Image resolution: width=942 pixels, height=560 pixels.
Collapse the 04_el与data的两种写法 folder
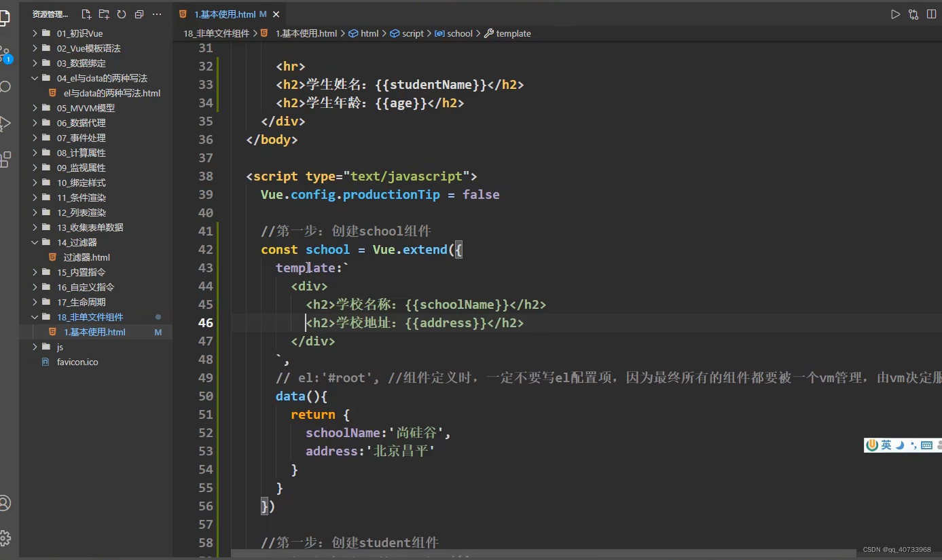[x=95, y=78]
